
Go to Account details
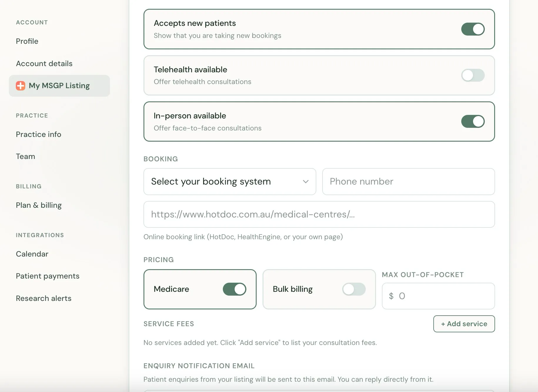[x=44, y=63]
